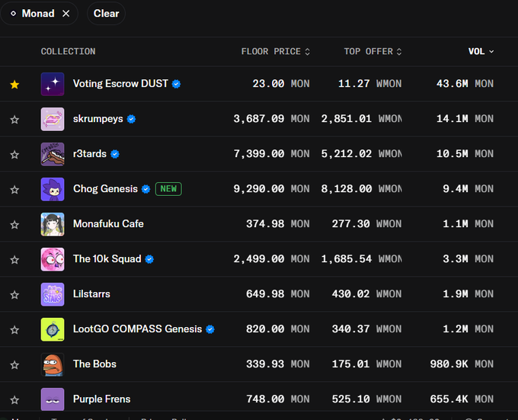Click the Collection column header
The height and width of the screenshot is (420, 518).
[68, 52]
